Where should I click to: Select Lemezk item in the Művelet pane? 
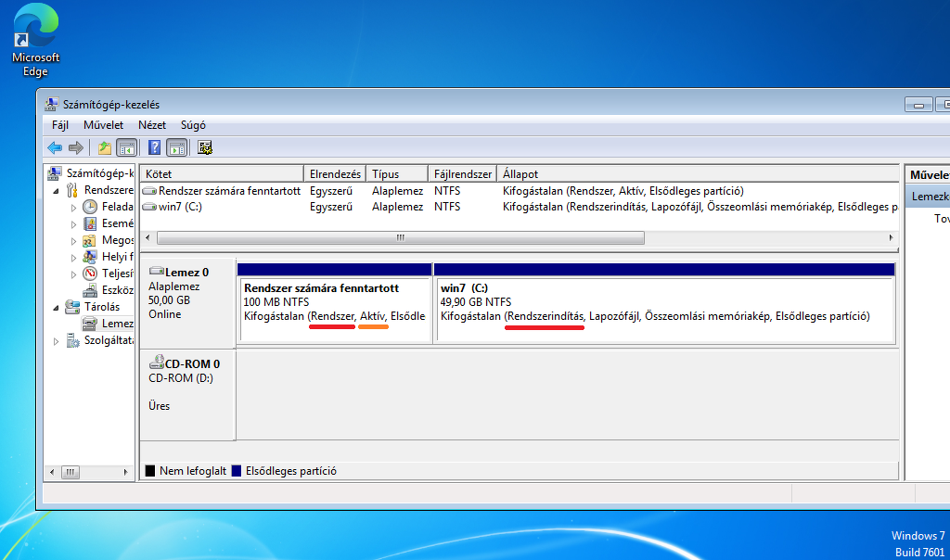tap(928, 197)
